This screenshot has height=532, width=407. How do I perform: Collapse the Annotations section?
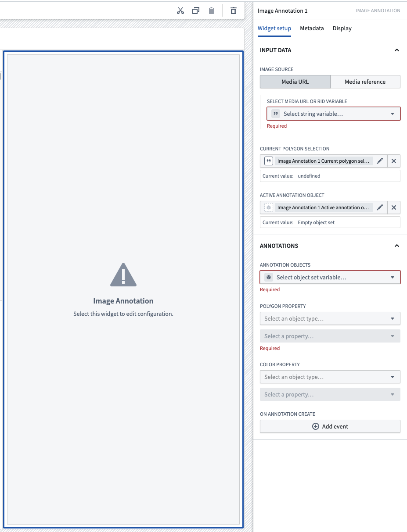click(x=397, y=246)
